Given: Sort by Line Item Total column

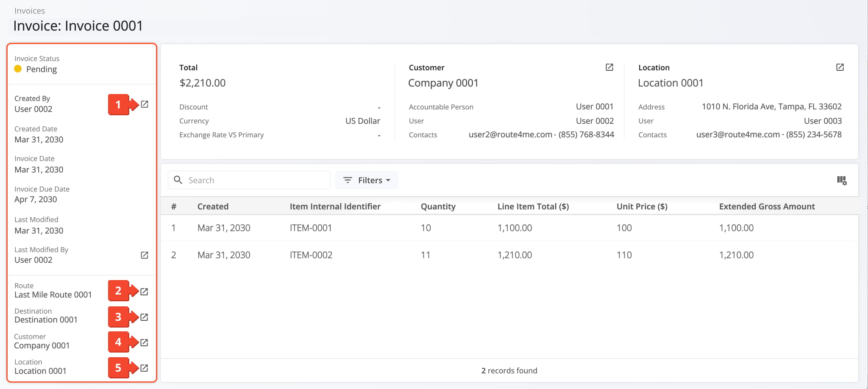Looking at the screenshot, I should [533, 206].
